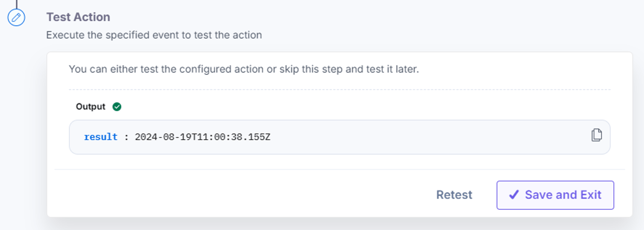Save and Exit the action setup
The height and width of the screenshot is (230, 644).
pos(555,195)
